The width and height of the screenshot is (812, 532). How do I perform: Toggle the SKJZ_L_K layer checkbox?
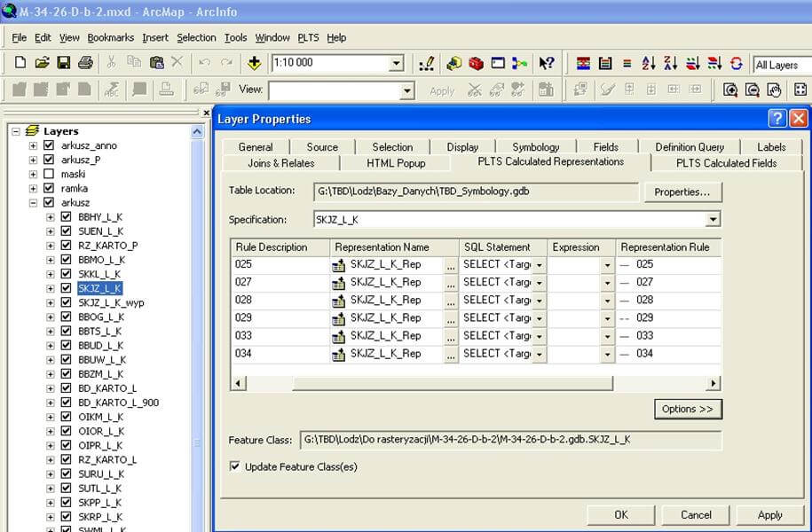[x=66, y=288]
